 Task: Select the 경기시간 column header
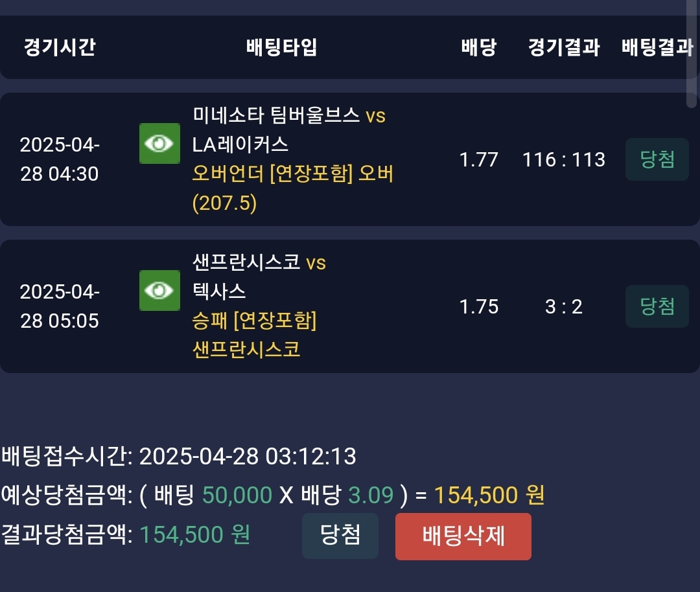60,47
